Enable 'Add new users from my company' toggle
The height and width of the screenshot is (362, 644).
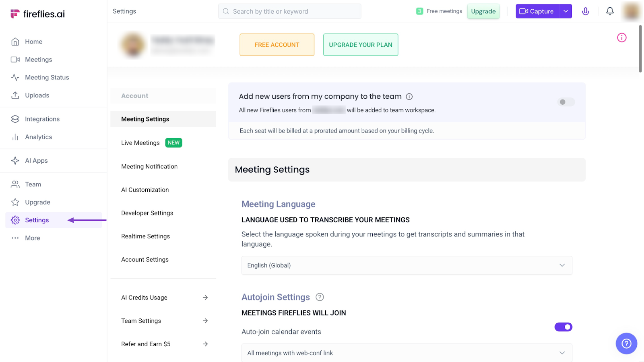coord(566,102)
